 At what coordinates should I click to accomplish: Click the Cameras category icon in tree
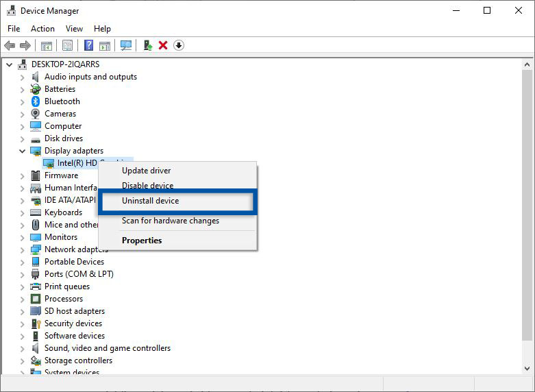pos(36,114)
